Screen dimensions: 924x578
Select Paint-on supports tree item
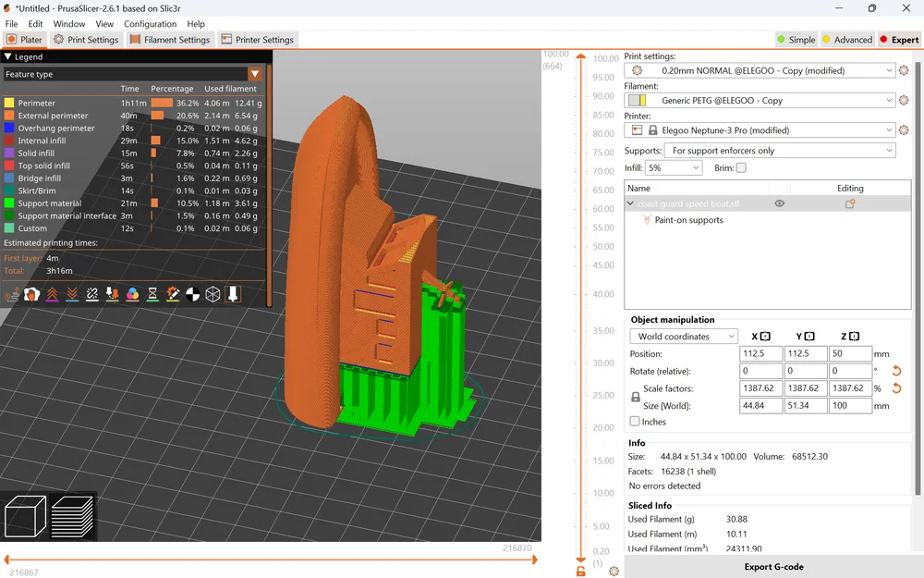(688, 220)
